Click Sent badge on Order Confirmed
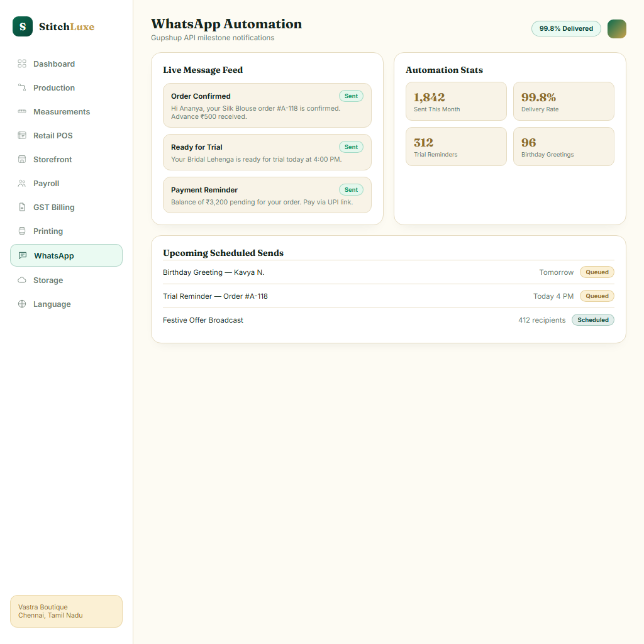 pos(351,96)
